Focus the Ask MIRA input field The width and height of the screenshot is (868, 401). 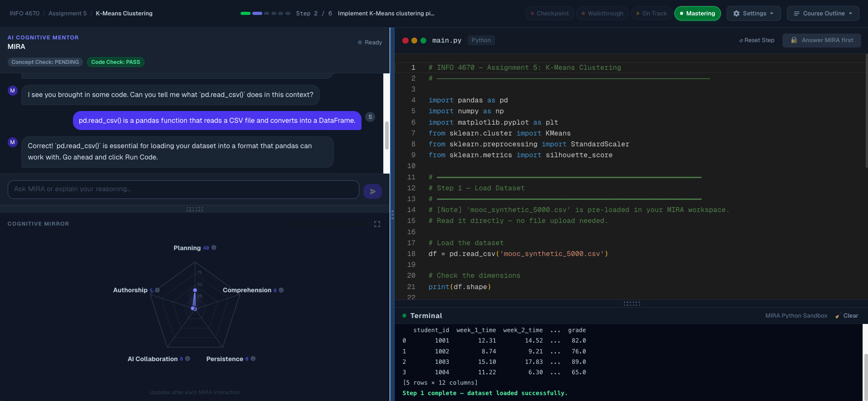tap(183, 189)
